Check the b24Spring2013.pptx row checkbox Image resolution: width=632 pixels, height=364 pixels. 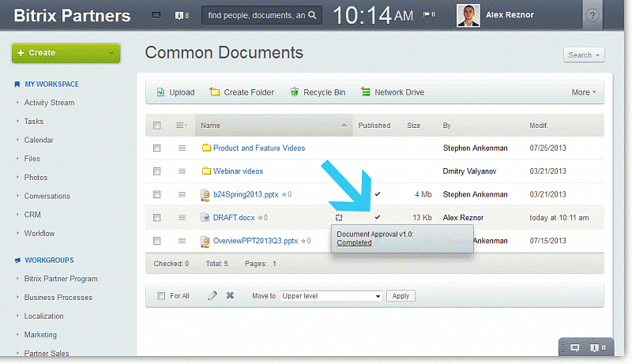click(x=156, y=194)
